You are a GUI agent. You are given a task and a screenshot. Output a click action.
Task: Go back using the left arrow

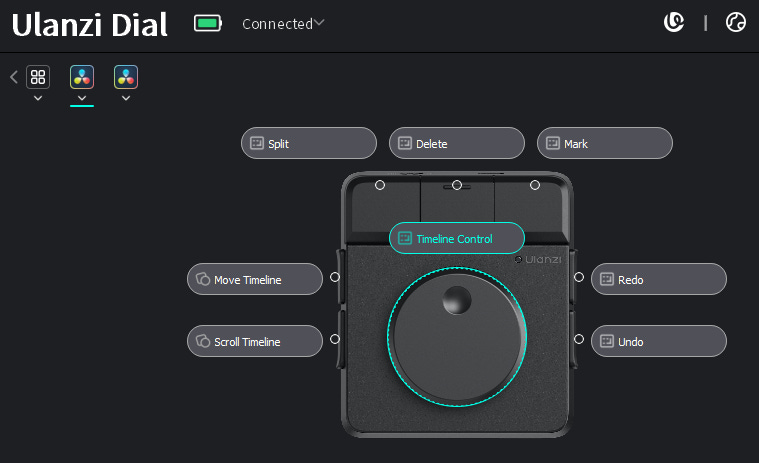coord(14,77)
